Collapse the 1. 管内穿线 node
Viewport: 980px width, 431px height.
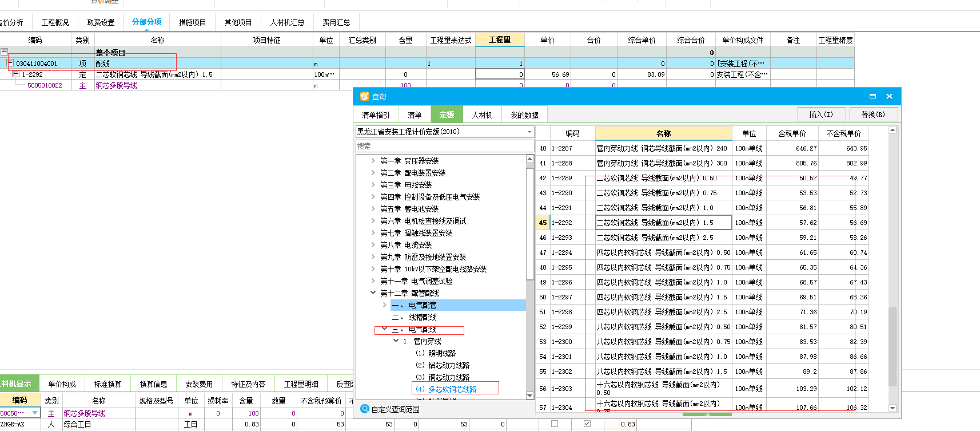(x=396, y=341)
